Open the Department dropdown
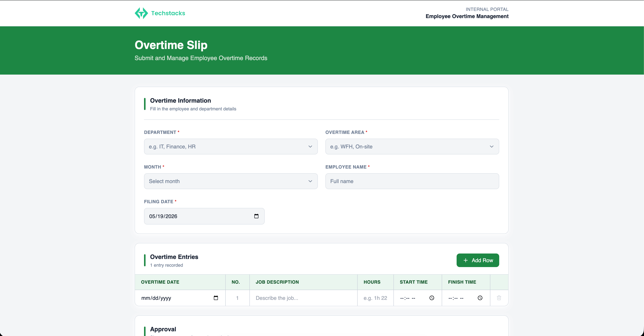The width and height of the screenshot is (644, 336). pyautogui.click(x=231, y=147)
